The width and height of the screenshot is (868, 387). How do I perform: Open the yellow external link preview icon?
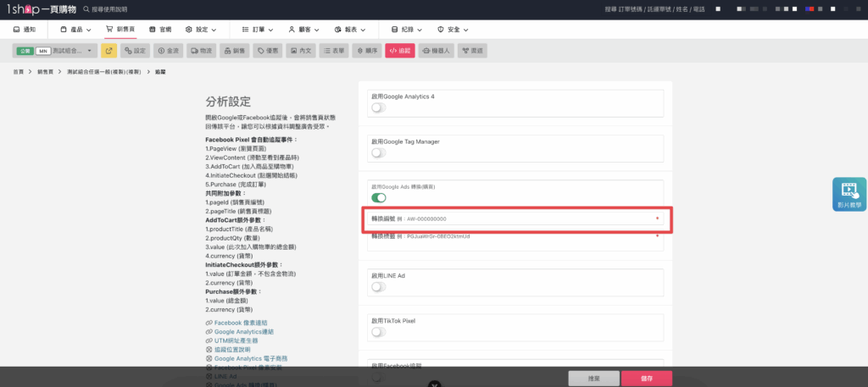[108, 51]
